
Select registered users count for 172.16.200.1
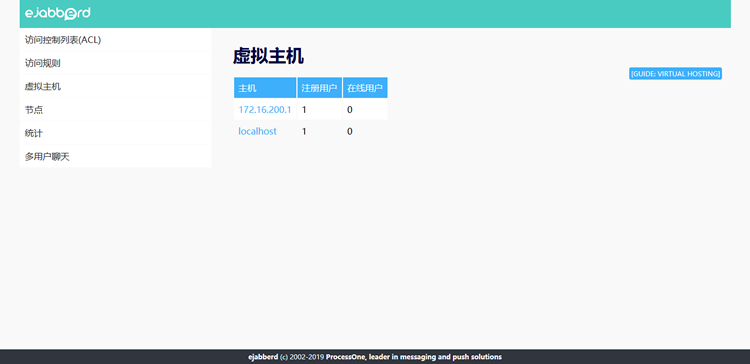304,110
